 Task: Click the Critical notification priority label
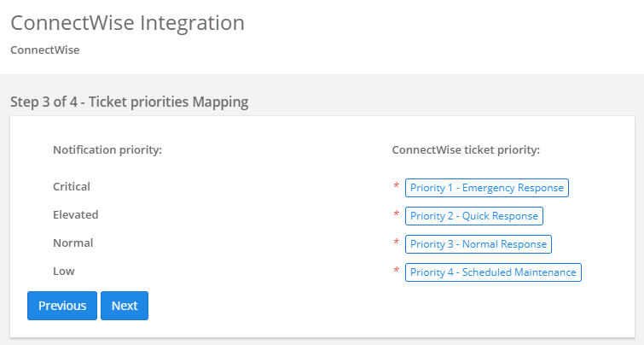coord(72,187)
